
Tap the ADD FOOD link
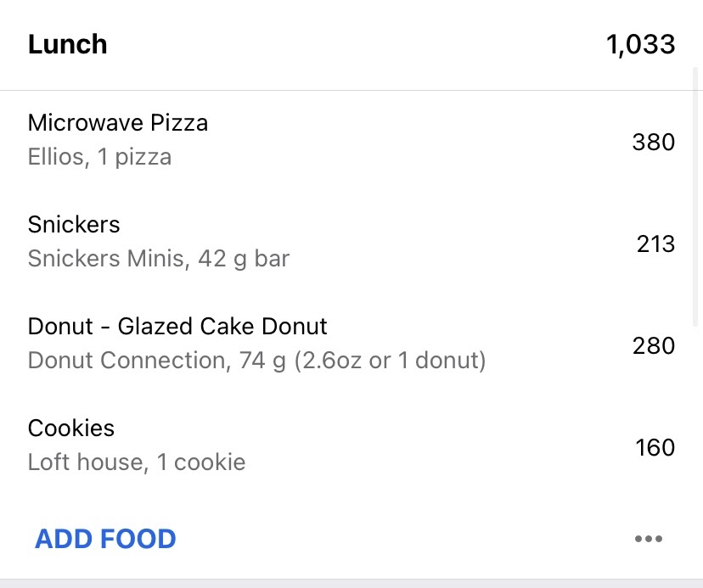point(105,539)
